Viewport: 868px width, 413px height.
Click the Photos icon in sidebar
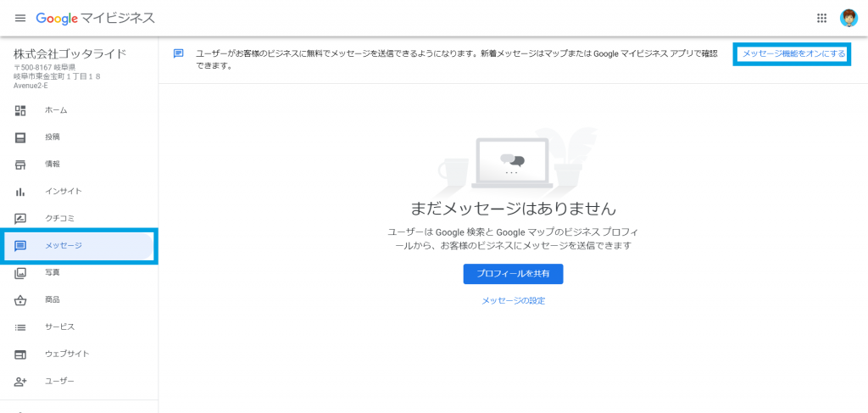(20, 273)
